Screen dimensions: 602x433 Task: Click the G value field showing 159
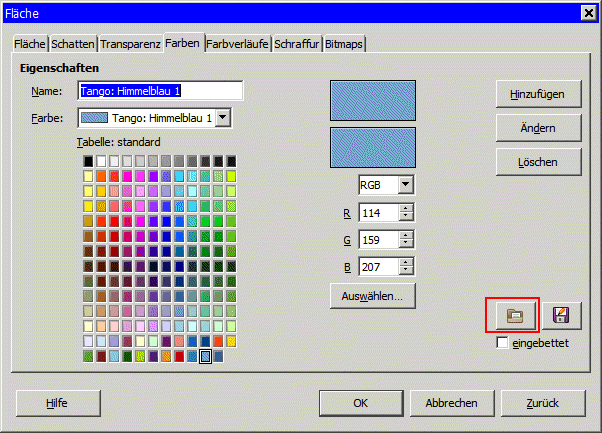[x=379, y=240]
